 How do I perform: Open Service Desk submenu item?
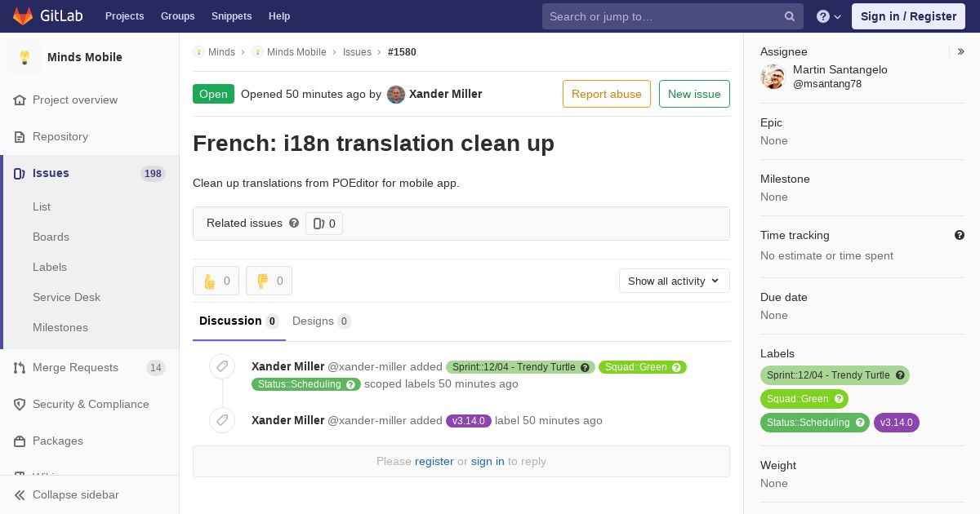pos(66,297)
